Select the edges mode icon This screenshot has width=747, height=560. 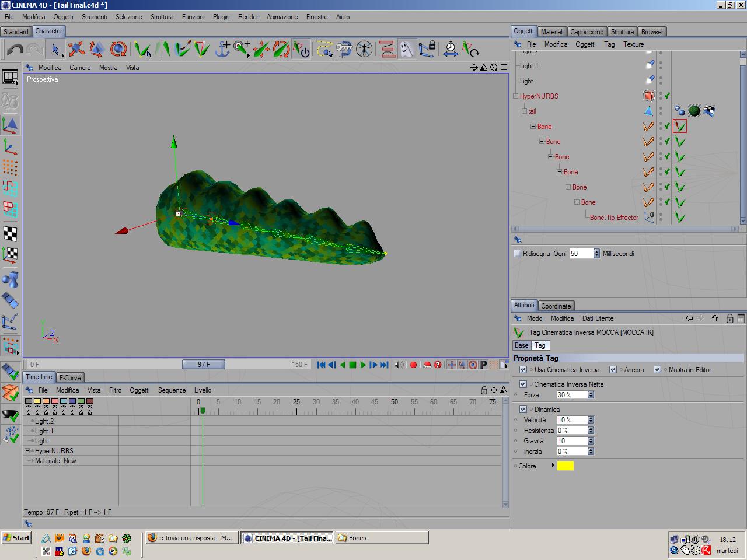[x=11, y=188]
